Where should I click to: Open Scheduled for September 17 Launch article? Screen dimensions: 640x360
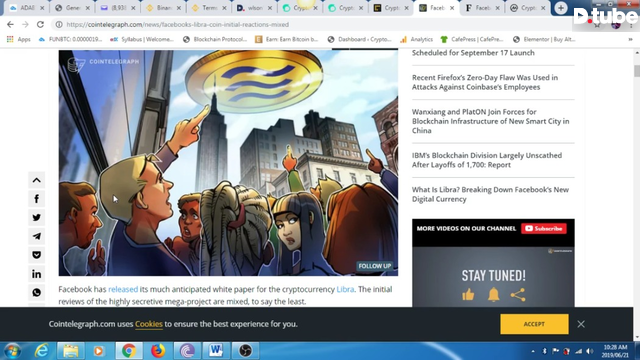(x=473, y=53)
